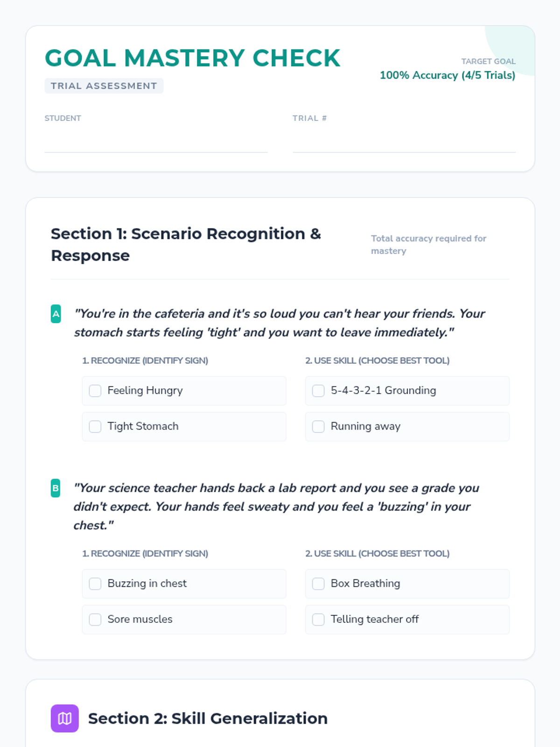Check the Buzzing in chest checkbox
The image size is (560, 747).
(95, 584)
